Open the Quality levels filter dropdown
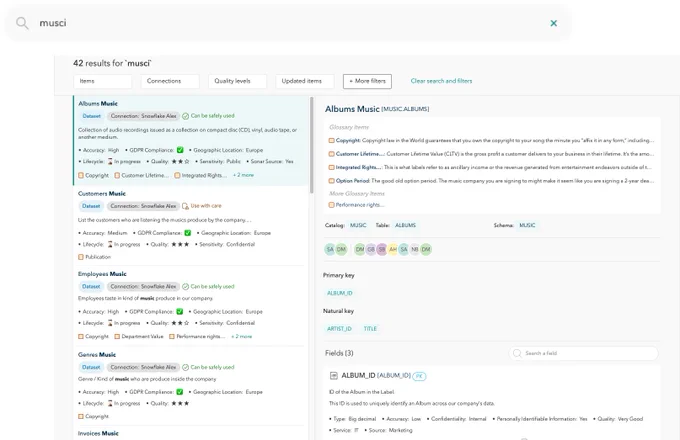680x440 pixels. (x=238, y=81)
